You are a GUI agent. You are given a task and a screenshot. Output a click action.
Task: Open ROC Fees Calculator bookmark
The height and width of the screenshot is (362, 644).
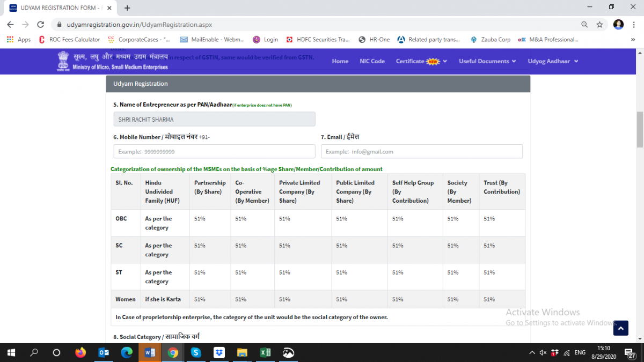click(69, 40)
